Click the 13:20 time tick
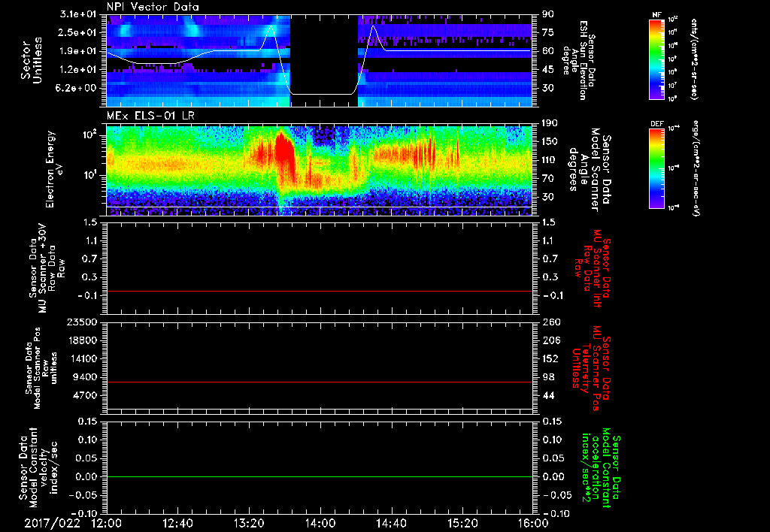This screenshot has height=532, width=770. pos(249,523)
